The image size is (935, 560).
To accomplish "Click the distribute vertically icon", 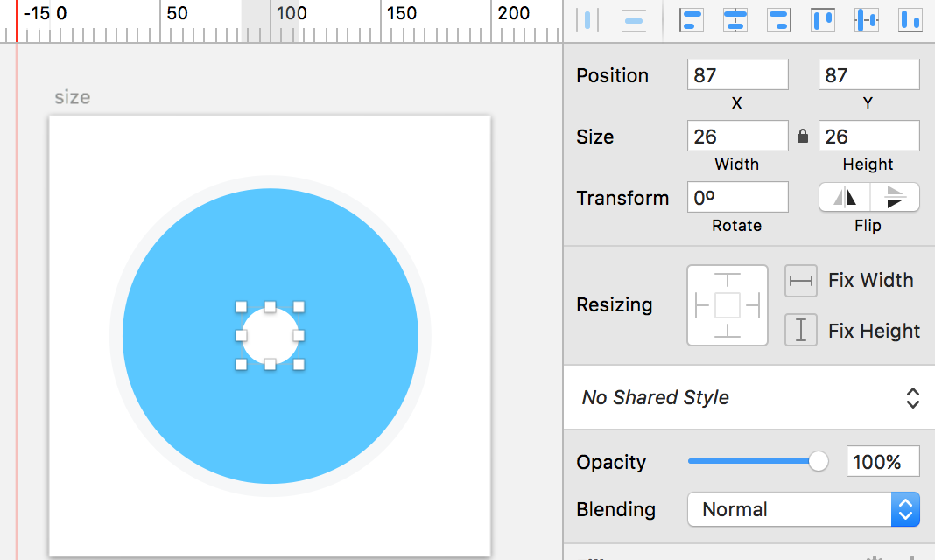I will coord(633,20).
